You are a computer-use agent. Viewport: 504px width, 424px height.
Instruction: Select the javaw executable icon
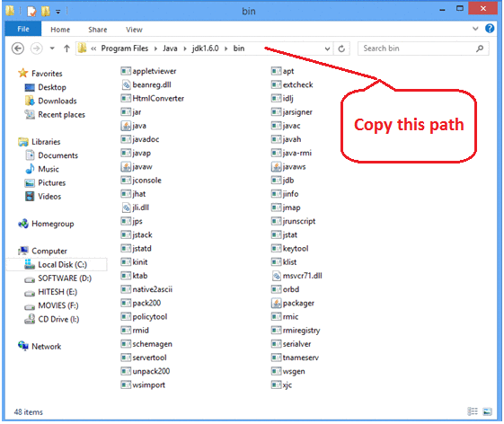126,166
